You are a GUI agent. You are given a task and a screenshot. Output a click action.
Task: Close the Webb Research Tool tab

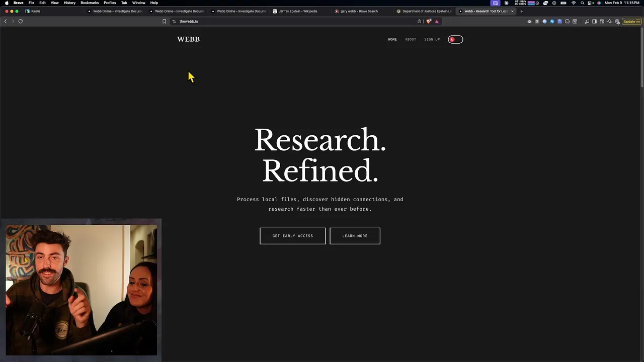click(512, 11)
